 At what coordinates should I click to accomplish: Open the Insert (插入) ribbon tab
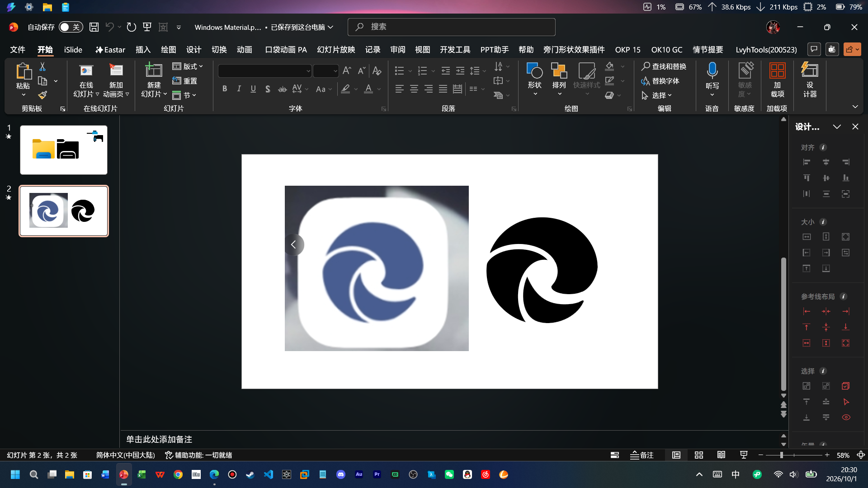click(143, 50)
